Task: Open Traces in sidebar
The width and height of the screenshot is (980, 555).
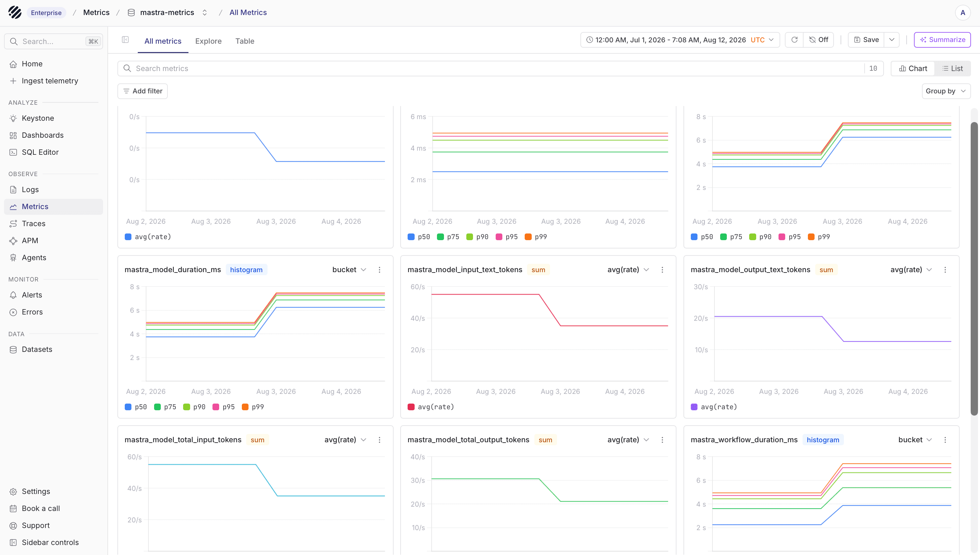Action: pyautogui.click(x=54, y=223)
